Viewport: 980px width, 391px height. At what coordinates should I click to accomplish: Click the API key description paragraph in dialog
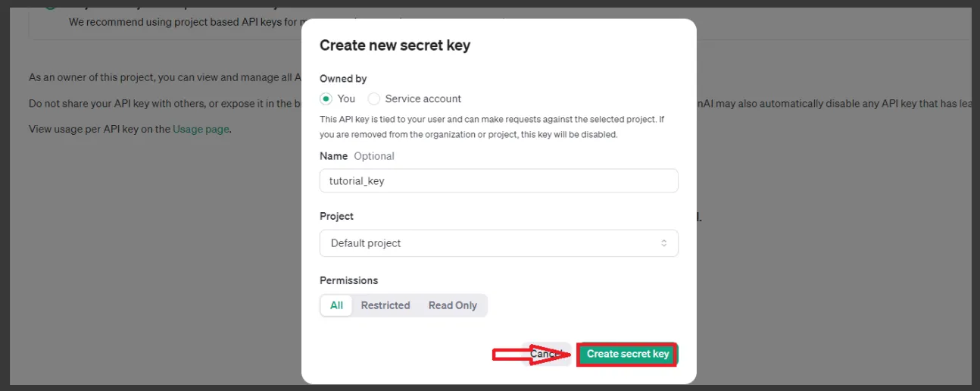pyautogui.click(x=492, y=127)
